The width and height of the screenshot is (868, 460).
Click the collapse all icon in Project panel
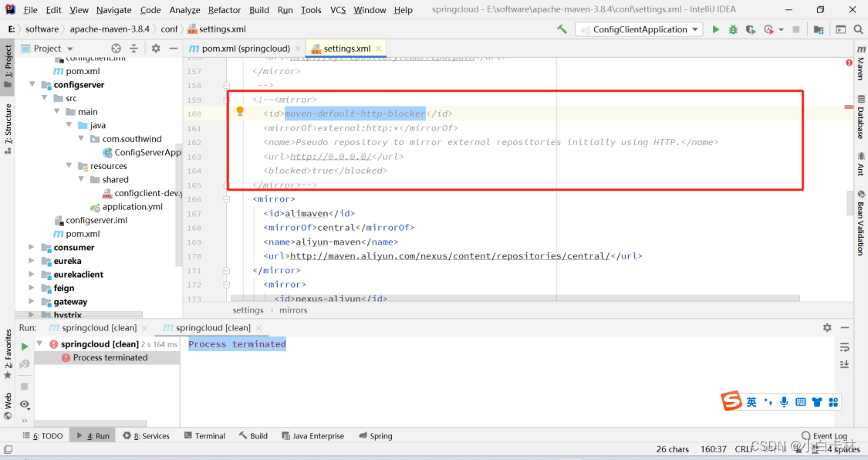pos(133,48)
